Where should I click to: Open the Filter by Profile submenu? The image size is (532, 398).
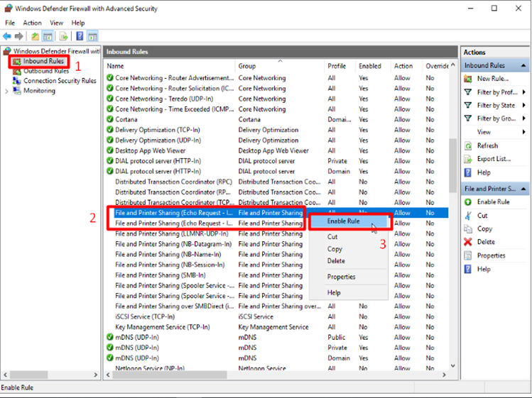pyautogui.click(x=497, y=92)
